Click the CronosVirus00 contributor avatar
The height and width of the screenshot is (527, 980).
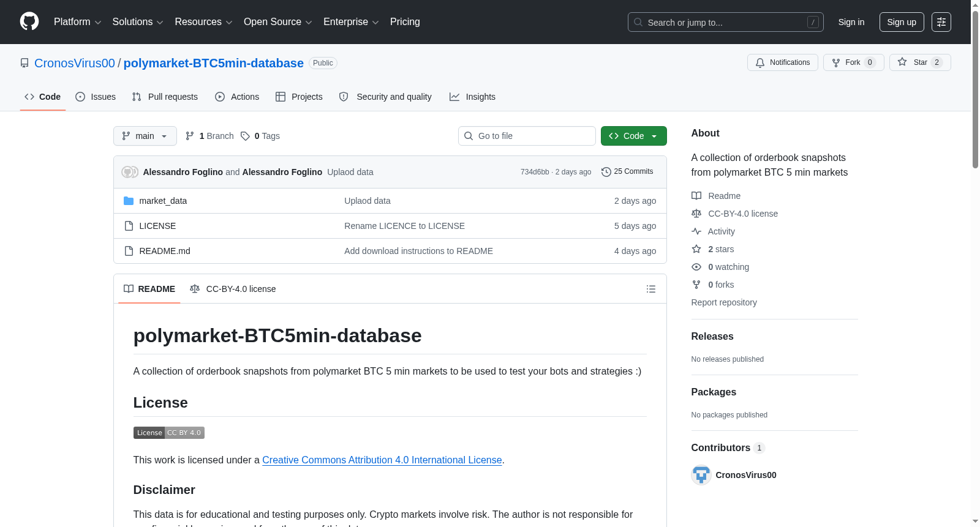pos(701,475)
